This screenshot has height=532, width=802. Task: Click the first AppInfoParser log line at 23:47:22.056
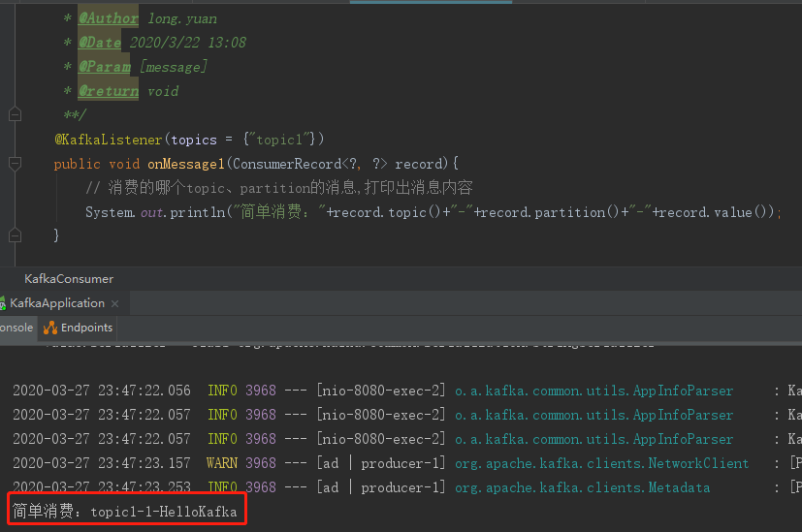click(x=401, y=391)
